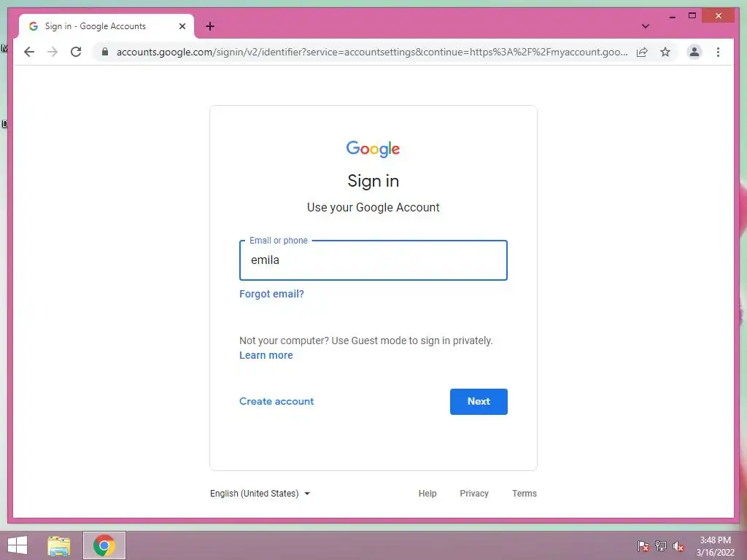
Task: Go back using the browser back arrow
Action: point(29,52)
